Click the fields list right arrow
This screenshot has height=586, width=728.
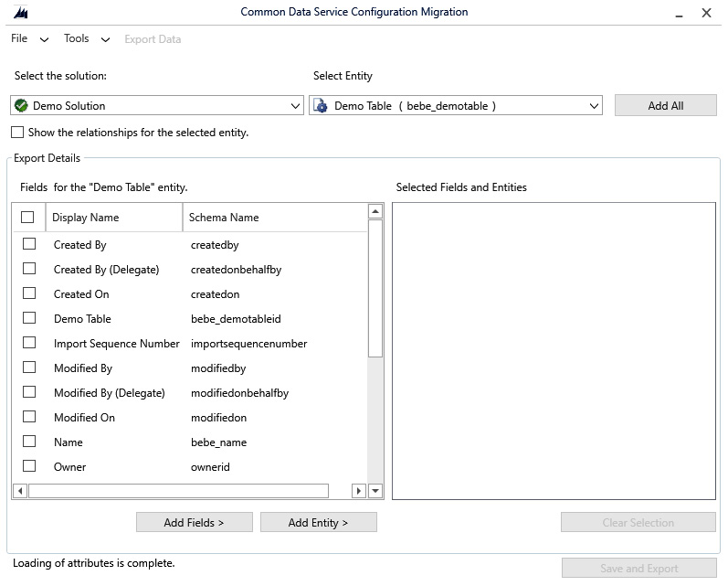pyautogui.click(x=358, y=490)
